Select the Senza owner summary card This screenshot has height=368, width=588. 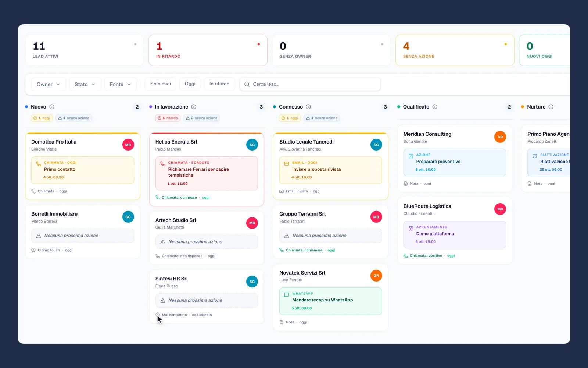tap(331, 50)
